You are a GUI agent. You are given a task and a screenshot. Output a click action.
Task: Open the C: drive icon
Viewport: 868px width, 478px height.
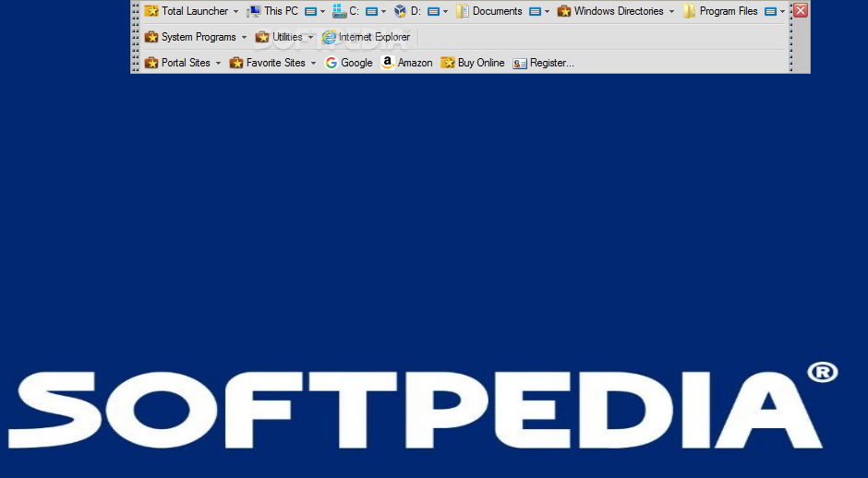click(339, 11)
